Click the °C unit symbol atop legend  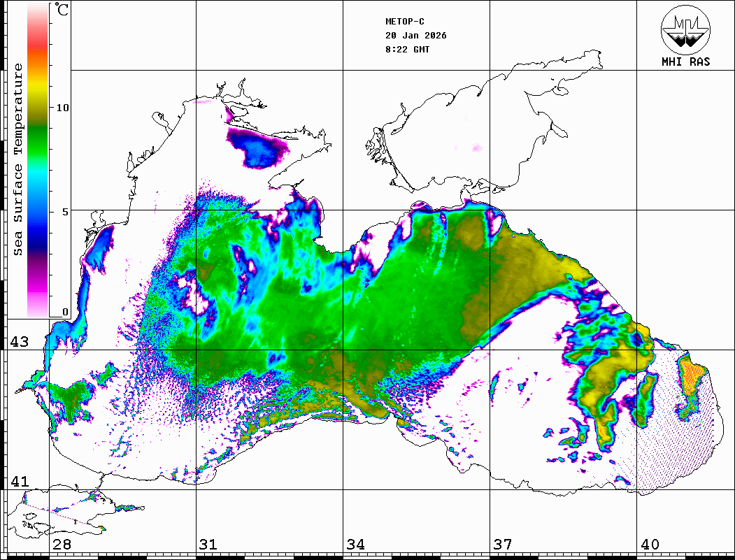coord(62,12)
